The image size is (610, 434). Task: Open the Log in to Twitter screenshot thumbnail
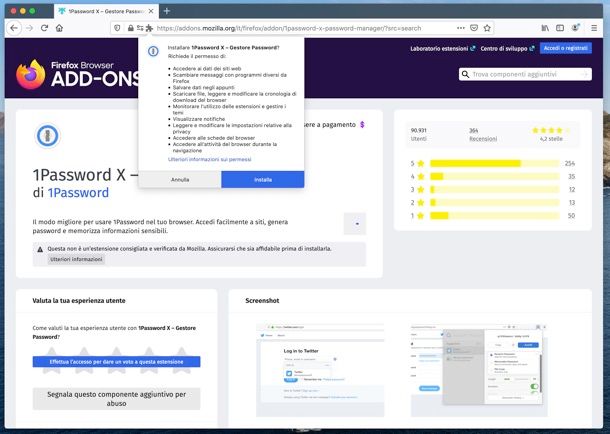320,370
